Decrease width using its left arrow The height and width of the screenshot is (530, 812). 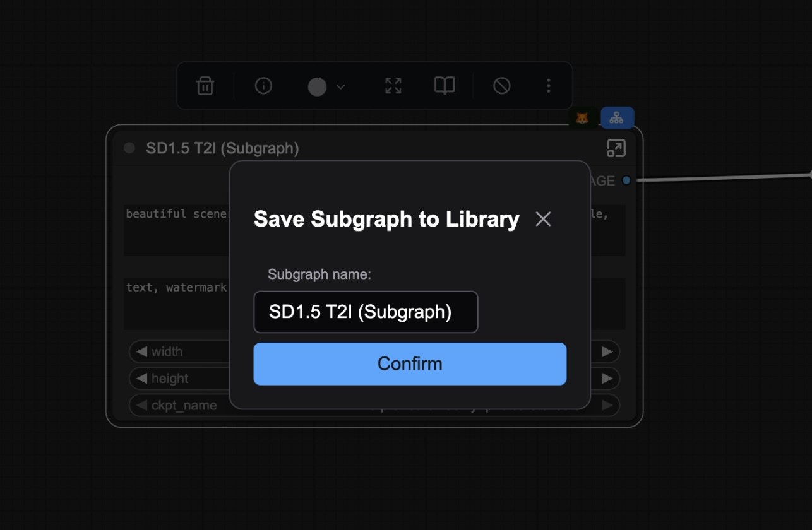click(141, 351)
